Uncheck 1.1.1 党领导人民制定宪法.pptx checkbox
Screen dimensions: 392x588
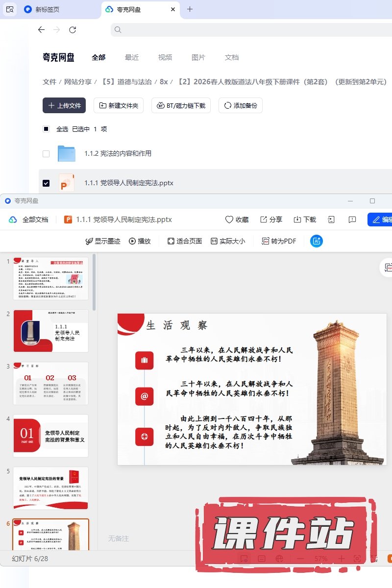coord(46,183)
